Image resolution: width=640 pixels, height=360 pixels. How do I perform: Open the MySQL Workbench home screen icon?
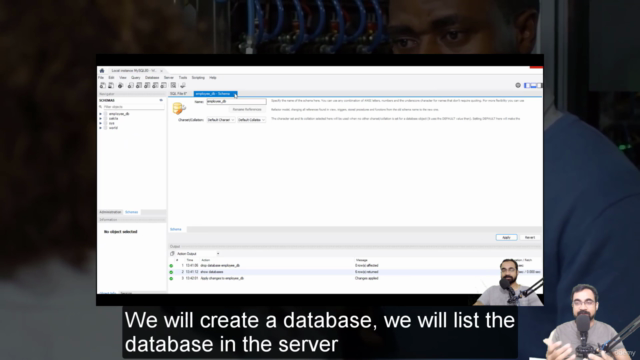coord(102,71)
